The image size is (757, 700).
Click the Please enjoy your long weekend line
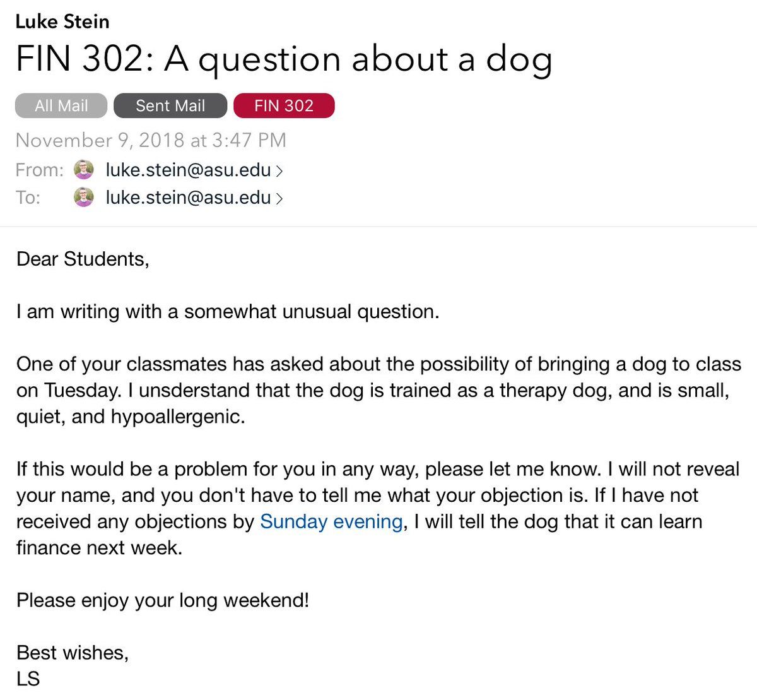point(163,600)
